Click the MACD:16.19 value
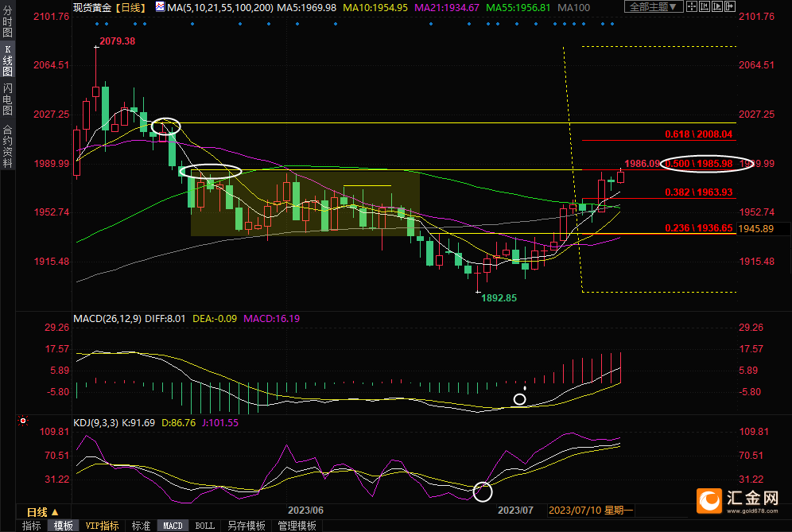 coord(272,319)
